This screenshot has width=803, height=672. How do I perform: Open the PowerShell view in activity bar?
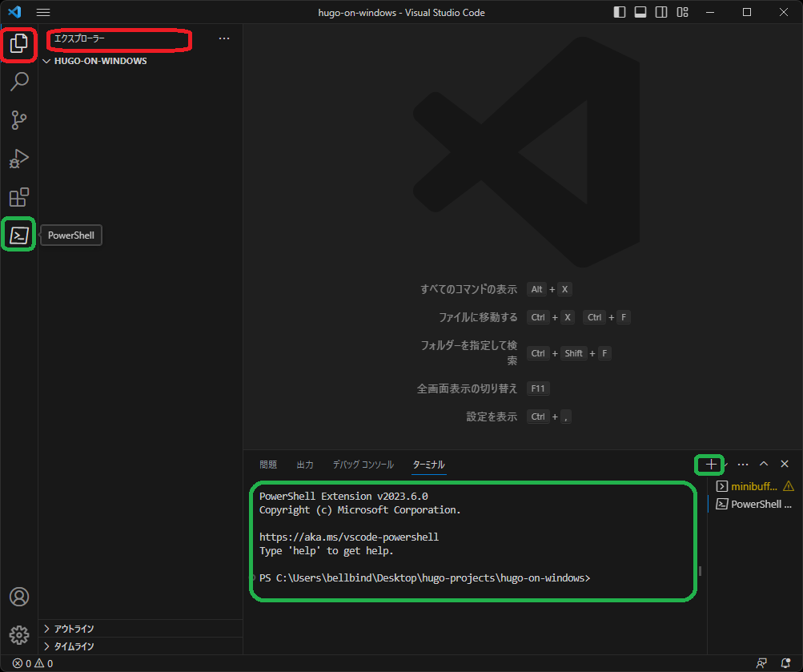click(19, 235)
